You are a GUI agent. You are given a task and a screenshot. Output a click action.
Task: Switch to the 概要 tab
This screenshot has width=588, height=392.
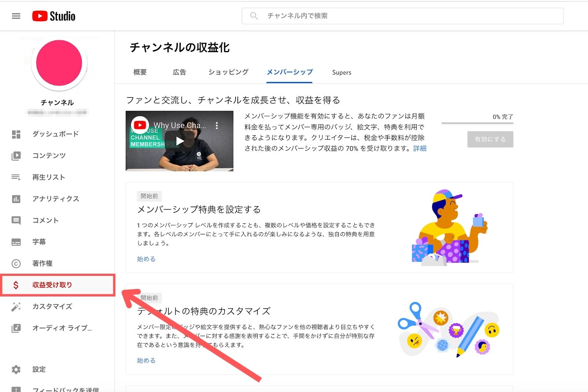point(140,72)
